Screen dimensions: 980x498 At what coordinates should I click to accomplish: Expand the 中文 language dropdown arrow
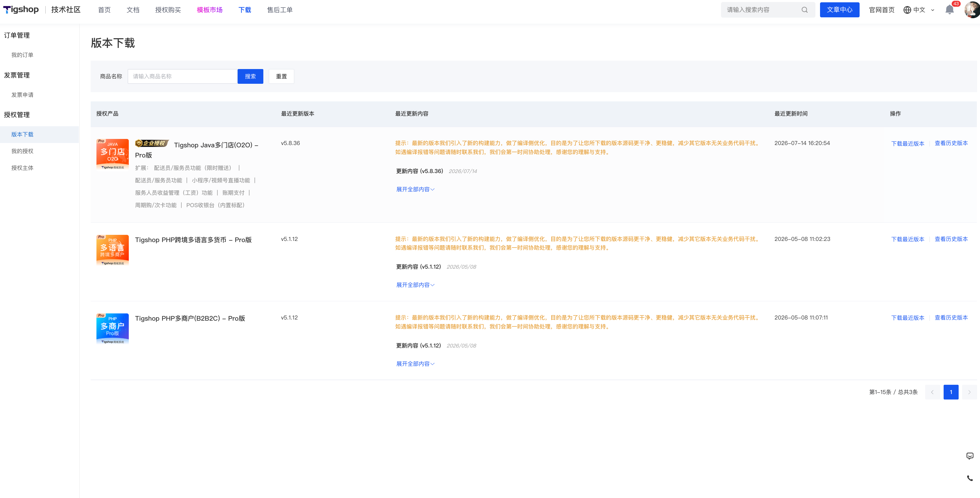(932, 10)
